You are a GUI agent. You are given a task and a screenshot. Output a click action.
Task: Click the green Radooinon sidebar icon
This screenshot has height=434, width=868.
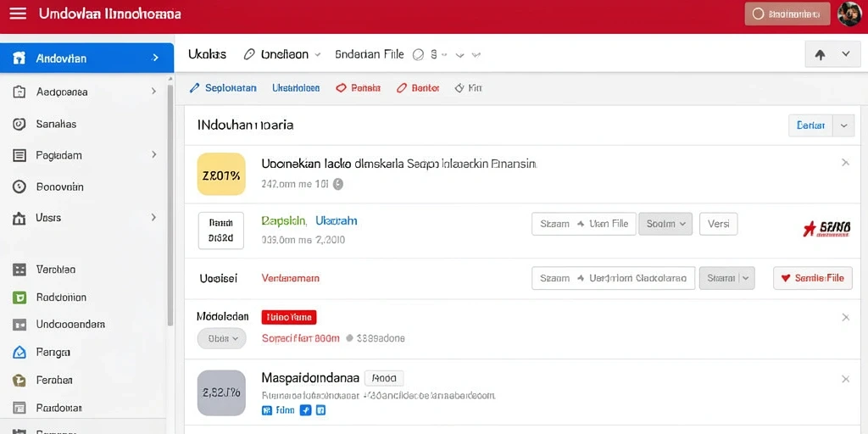19,298
